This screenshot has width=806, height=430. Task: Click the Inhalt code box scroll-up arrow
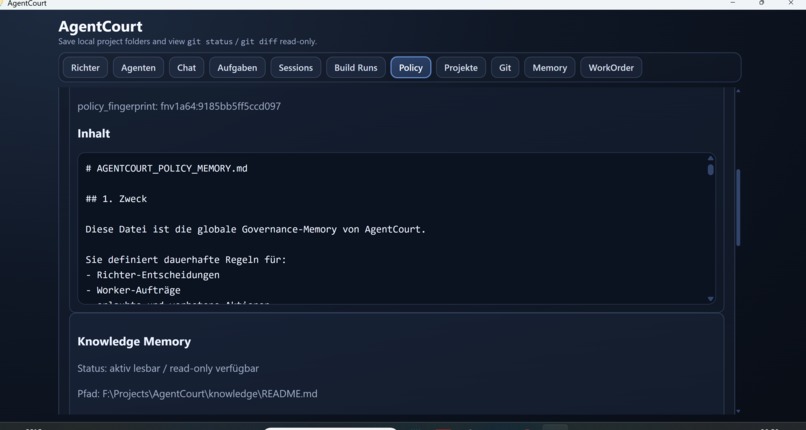pyautogui.click(x=710, y=158)
